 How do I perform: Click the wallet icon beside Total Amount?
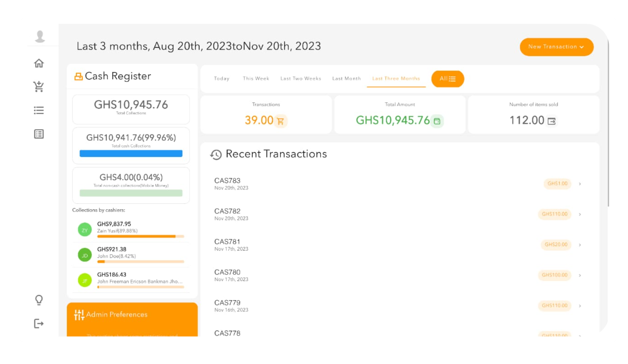click(437, 121)
